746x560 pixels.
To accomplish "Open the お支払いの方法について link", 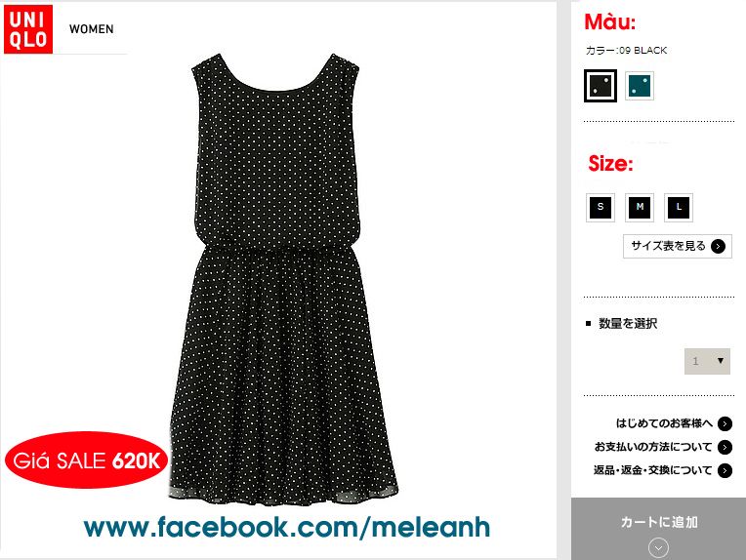I will click(x=653, y=447).
